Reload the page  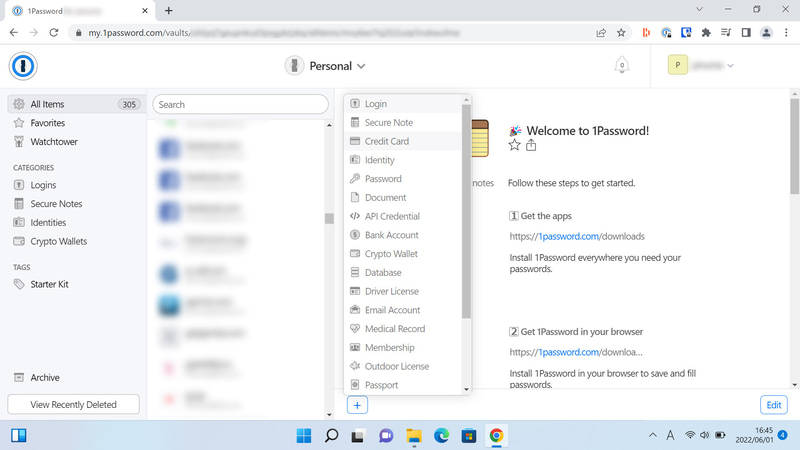tap(54, 33)
